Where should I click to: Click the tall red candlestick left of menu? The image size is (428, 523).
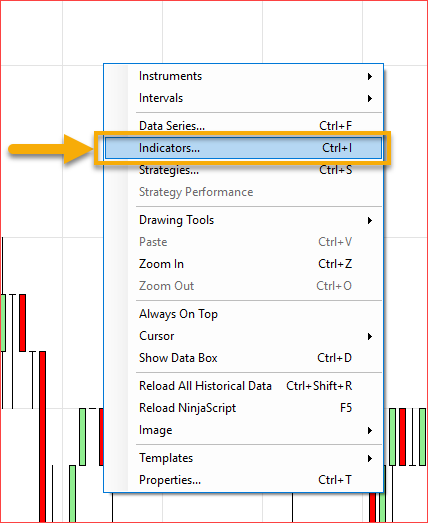click(42, 437)
